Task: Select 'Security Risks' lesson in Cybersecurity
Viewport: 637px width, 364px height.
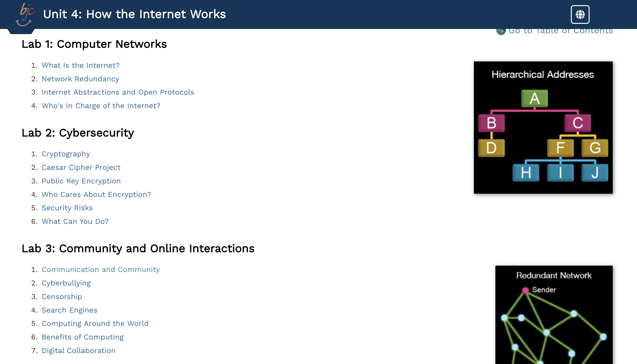Action: pos(67,207)
